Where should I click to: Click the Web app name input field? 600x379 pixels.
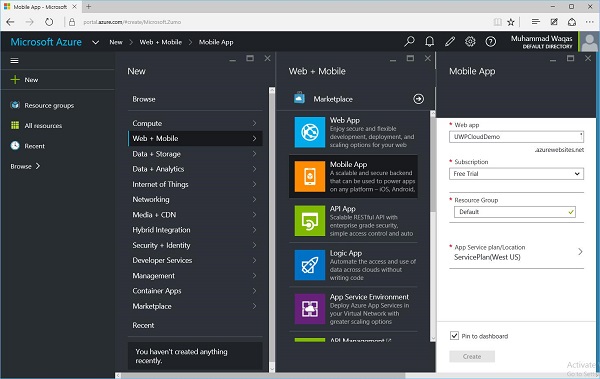tap(516, 137)
